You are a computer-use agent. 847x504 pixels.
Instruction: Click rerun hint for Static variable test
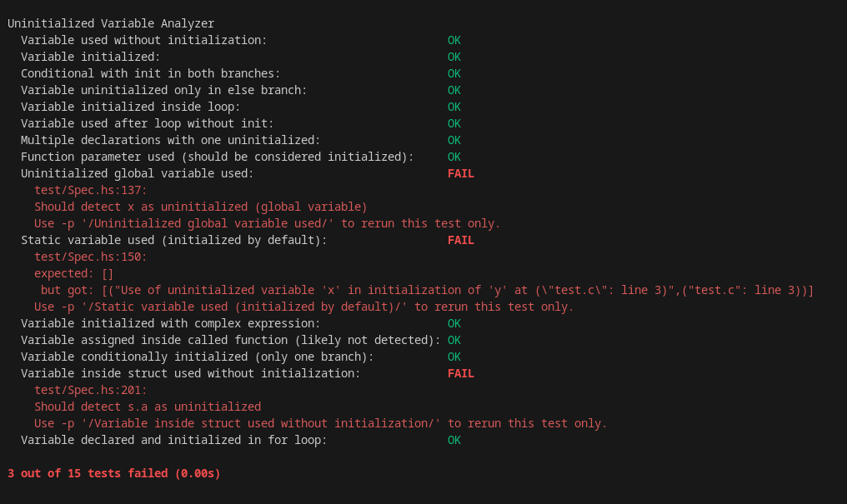tap(303, 307)
